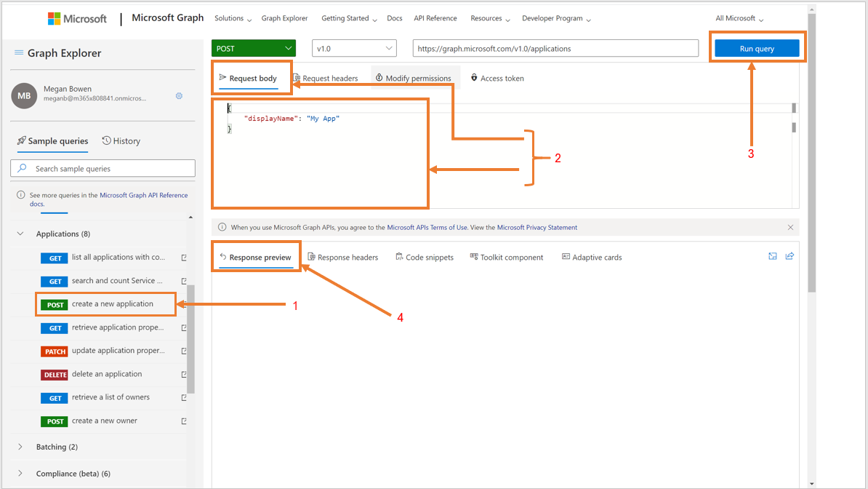Open the v1.0 version dropdown
Screen dimensions: 868x489
[354, 48]
